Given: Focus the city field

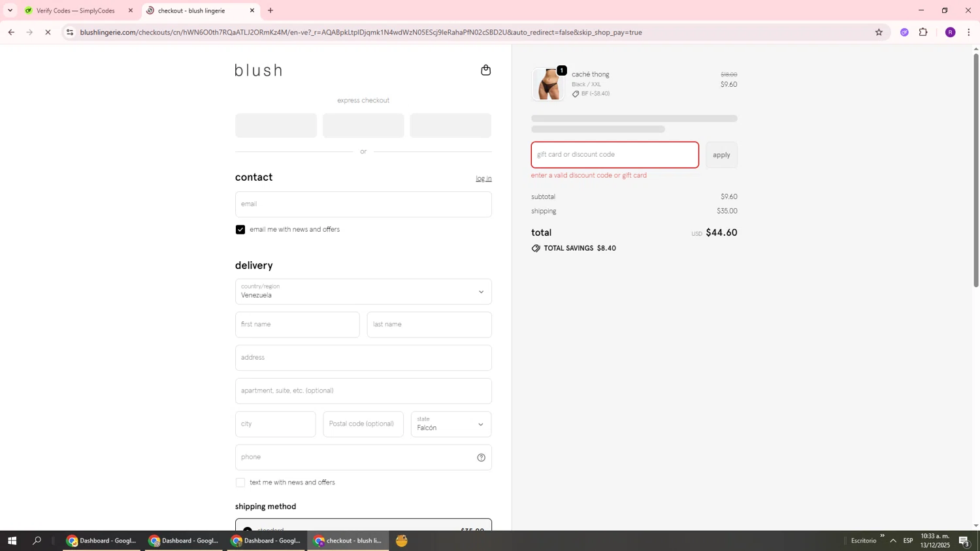Looking at the screenshot, I should pyautogui.click(x=275, y=424).
